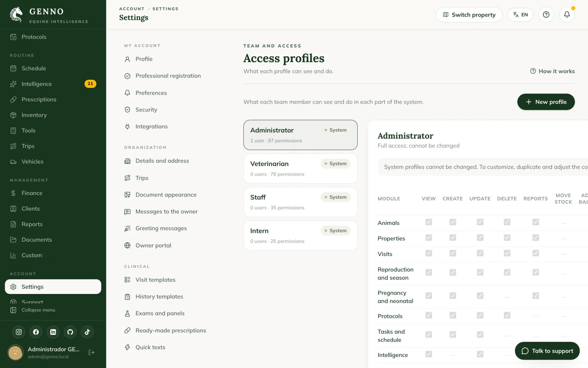Click the New profile button
The width and height of the screenshot is (588, 368).
click(546, 102)
